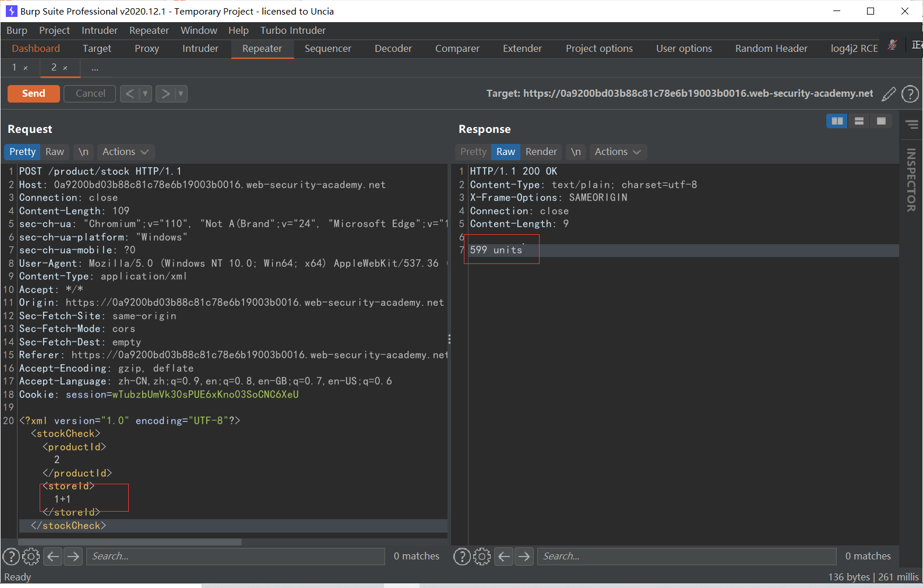Click the storeId value 1+1 line
923x588 pixels.
(x=62, y=499)
